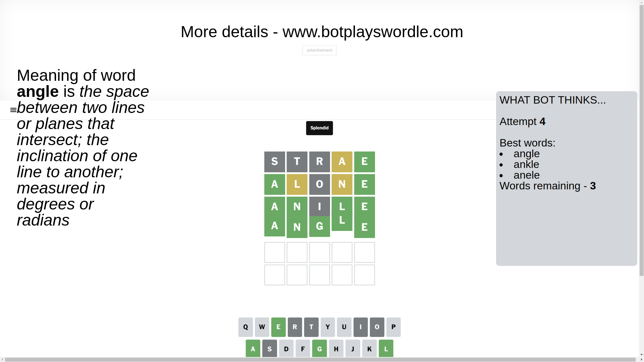Click the W key on keyboard
This screenshot has height=362, width=644.
(x=262, y=327)
